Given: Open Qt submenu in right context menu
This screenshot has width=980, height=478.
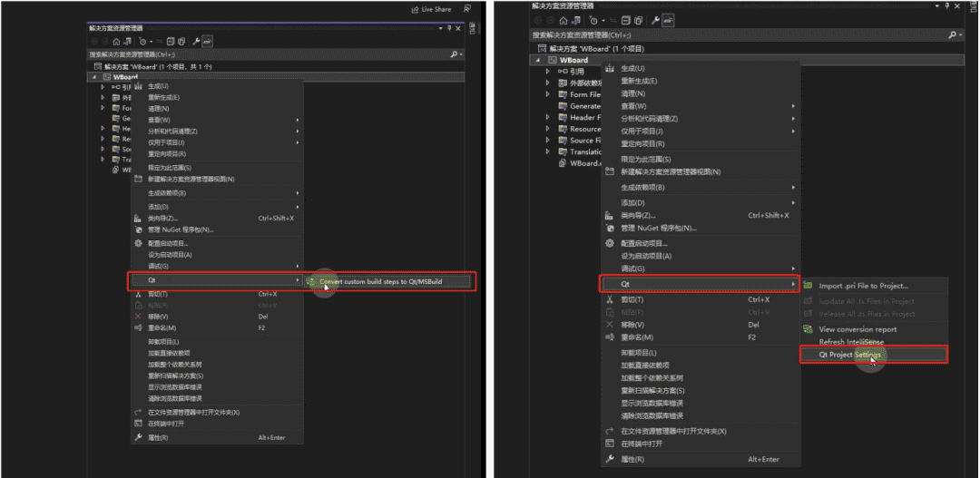Looking at the screenshot, I should [x=700, y=284].
